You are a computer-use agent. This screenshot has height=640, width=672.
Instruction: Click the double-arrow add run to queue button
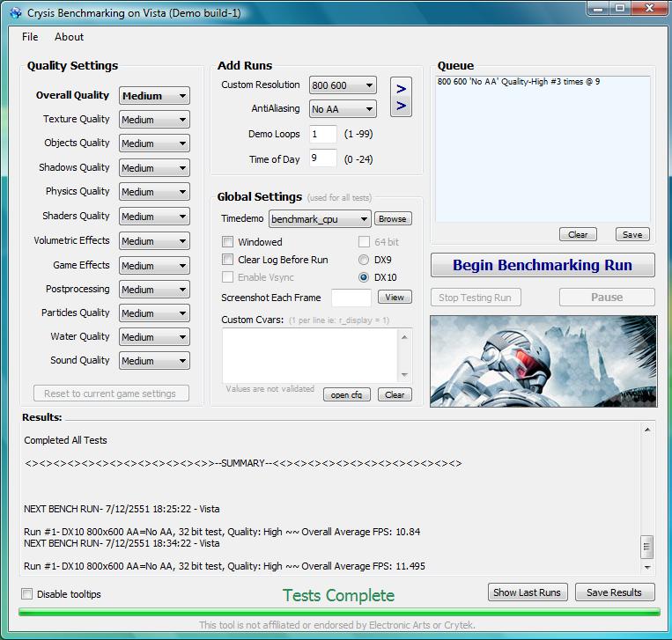coord(401,97)
